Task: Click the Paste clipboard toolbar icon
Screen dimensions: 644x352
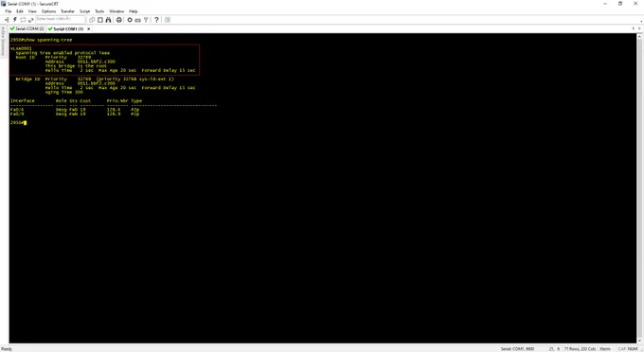Action: [x=100, y=20]
